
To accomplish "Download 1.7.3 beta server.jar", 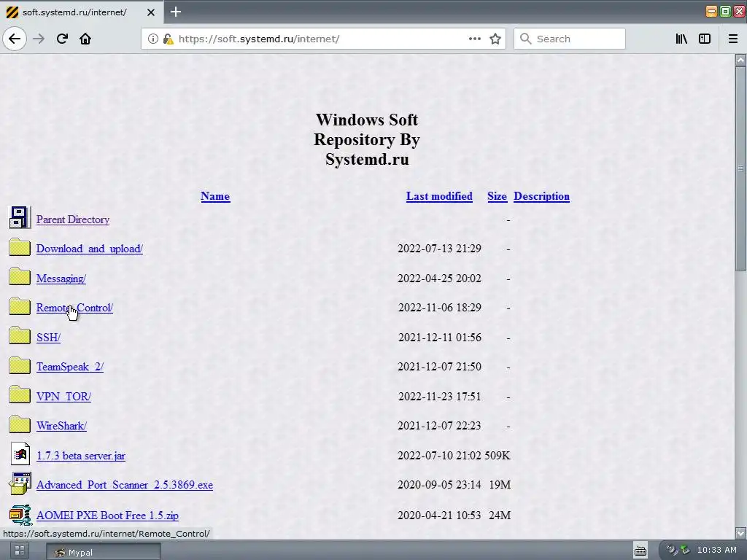I will click(81, 456).
